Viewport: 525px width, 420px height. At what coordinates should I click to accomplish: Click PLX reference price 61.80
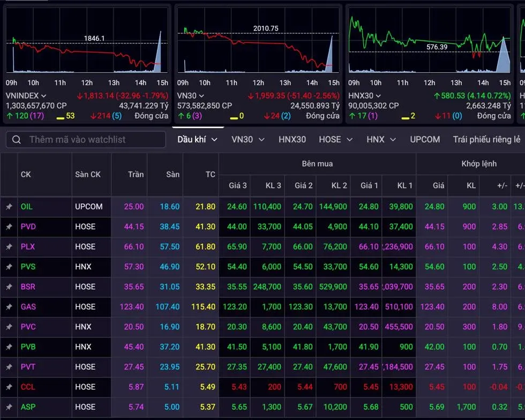[x=206, y=247]
